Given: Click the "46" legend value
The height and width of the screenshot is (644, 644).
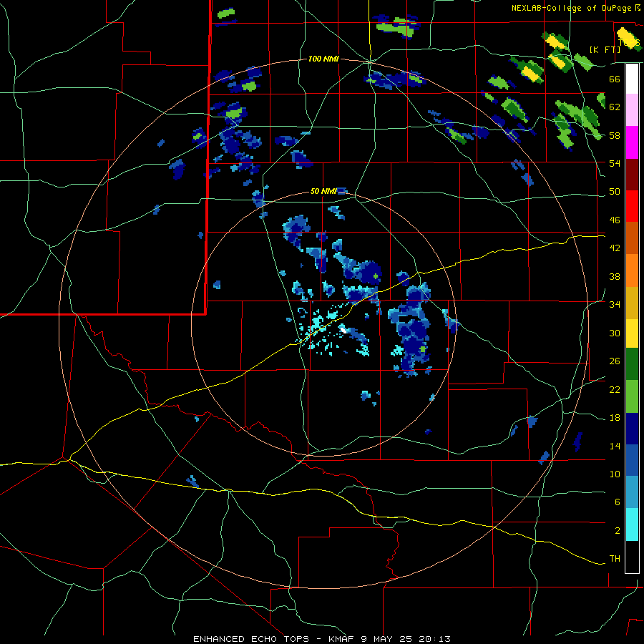Looking at the screenshot, I should [x=615, y=220].
